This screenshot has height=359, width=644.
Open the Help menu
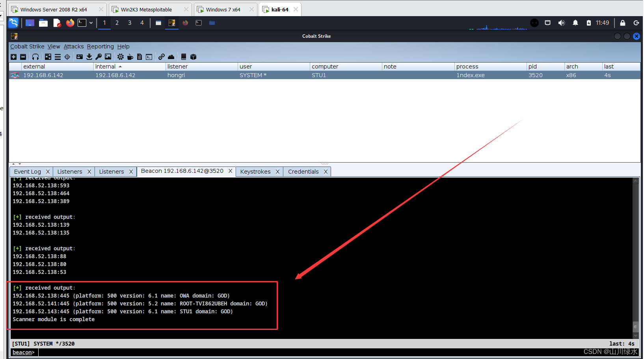point(123,46)
